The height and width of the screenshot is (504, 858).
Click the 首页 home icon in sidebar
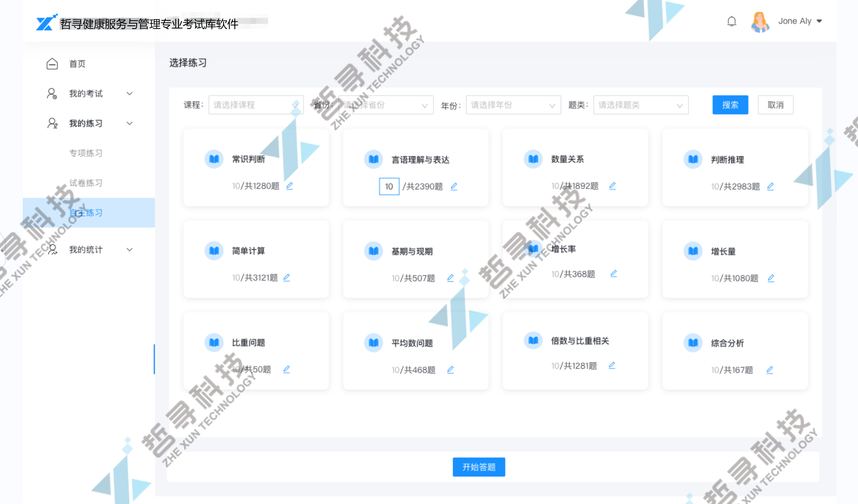(52, 64)
